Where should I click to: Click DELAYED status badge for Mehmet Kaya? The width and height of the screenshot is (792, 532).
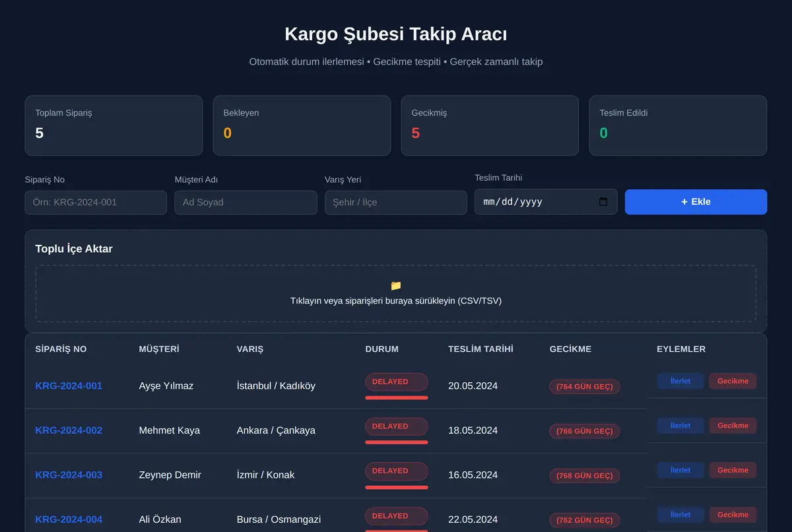point(397,426)
